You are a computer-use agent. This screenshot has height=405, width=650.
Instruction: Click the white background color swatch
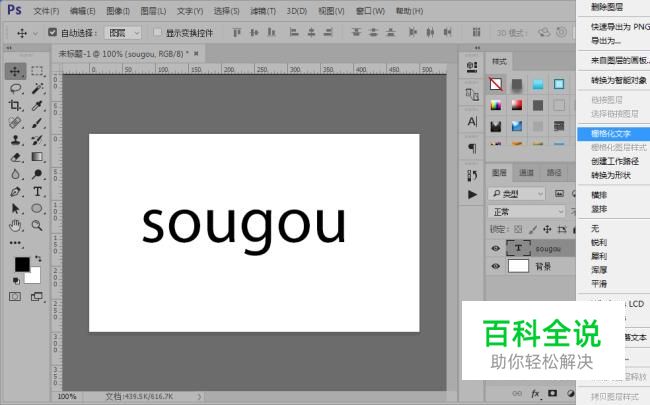(34, 277)
